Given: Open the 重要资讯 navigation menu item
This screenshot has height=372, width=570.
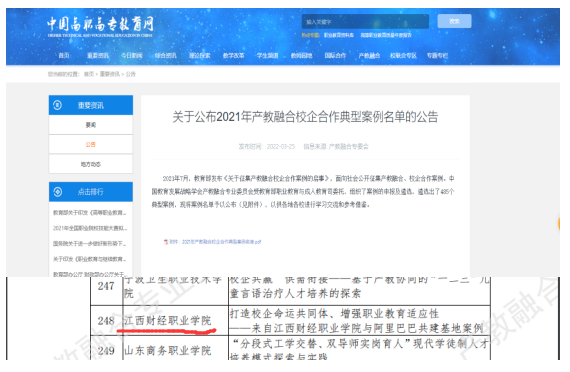Looking at the screenshot, I should tap(98, 55).
